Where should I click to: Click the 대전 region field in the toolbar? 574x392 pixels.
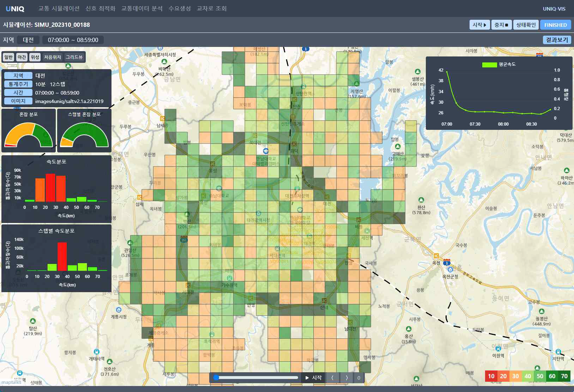(x=28, y=40)
